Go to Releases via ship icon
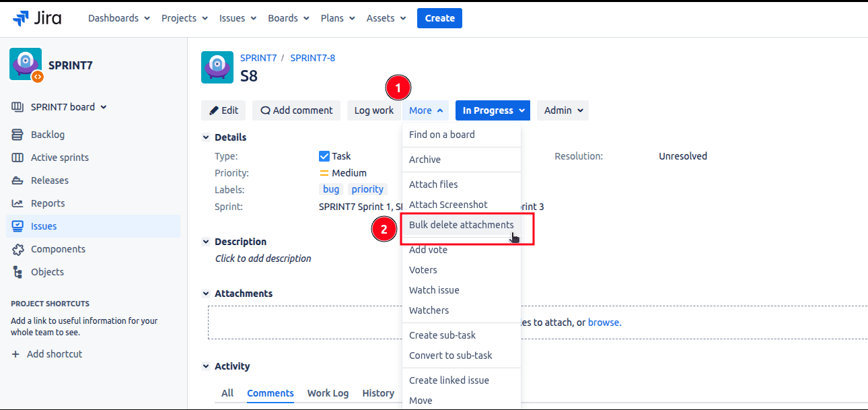This screenshot has height=410, width=868. [x=17, y=180]
